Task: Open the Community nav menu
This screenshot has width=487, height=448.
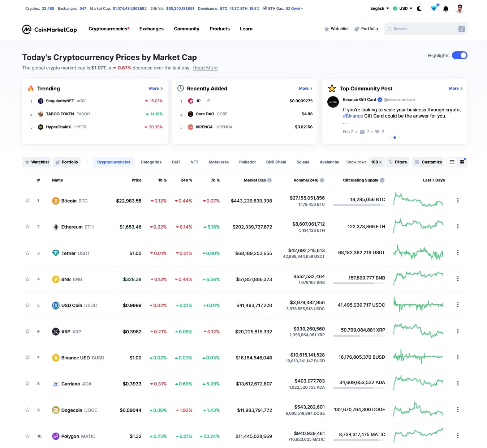Action: coord(186,29)
